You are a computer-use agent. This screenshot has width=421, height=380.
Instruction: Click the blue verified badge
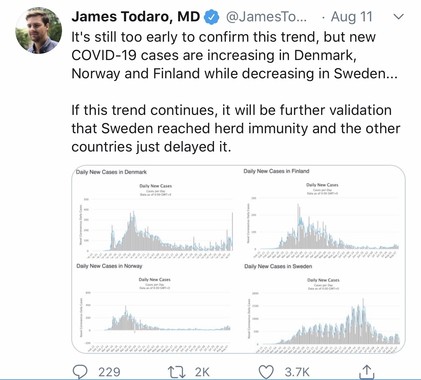211,17
